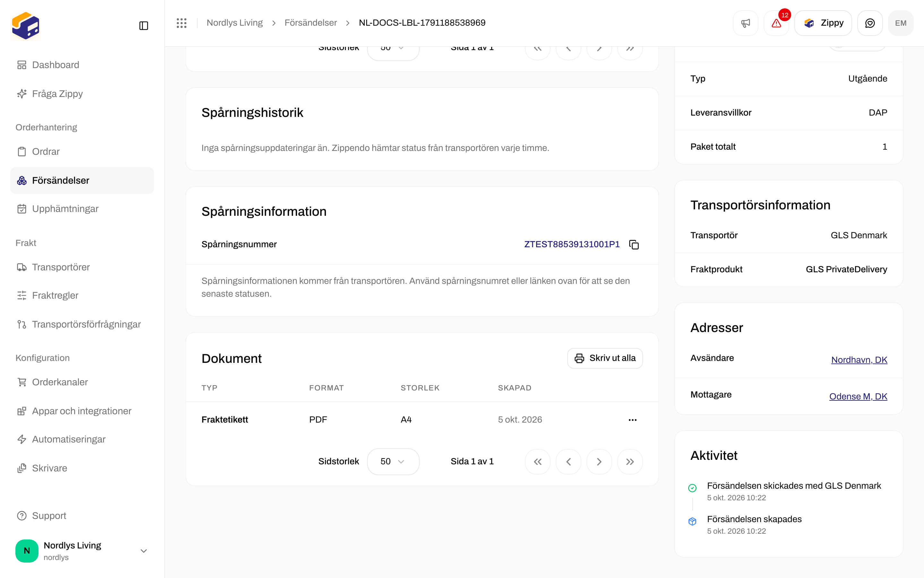This screenshot has width=924, height=578.
Task: Click the Fraktetikett document row
Action: (422, 420)
